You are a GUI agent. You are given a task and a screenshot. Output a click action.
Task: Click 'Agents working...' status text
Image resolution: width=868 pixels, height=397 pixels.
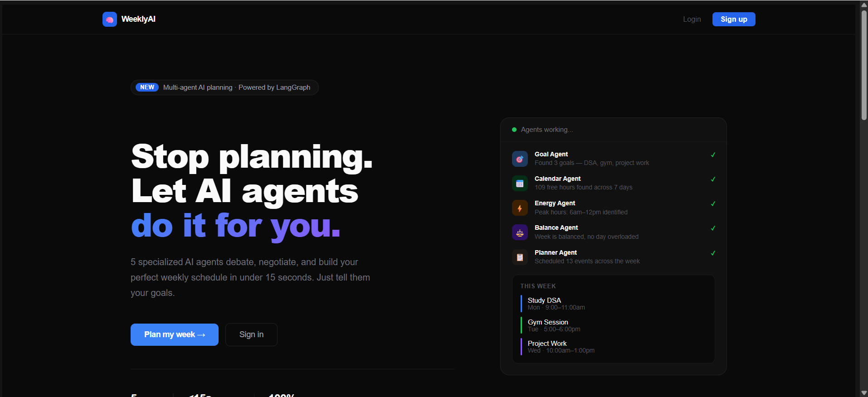point(546,130)
